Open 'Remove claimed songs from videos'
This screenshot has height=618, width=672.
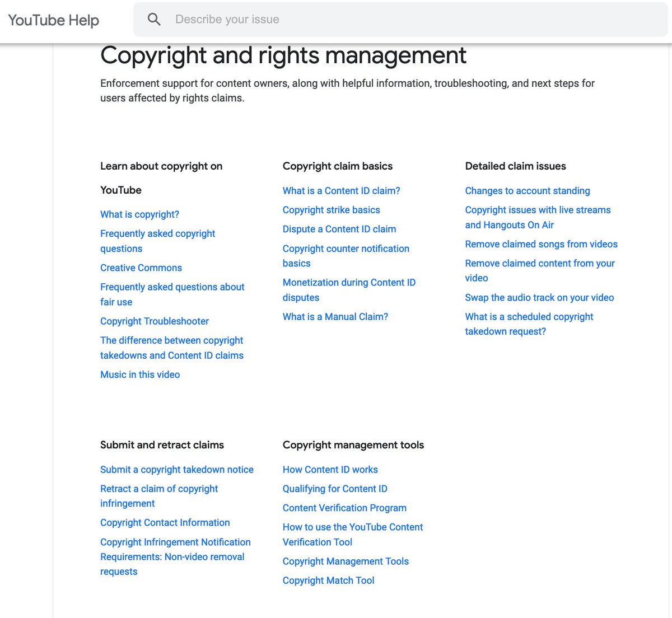point(542,244)
